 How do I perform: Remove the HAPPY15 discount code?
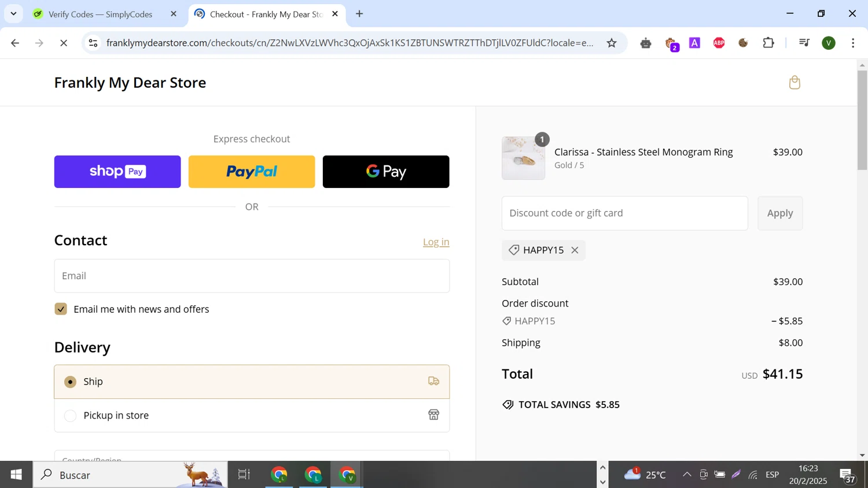coord(575,250)
